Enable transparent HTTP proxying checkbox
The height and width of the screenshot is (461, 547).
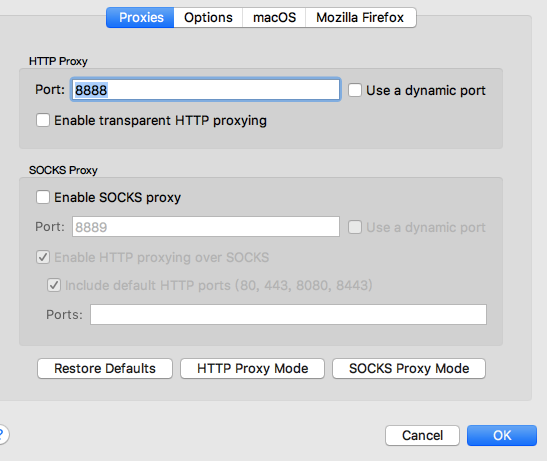(x=43, y=120)
